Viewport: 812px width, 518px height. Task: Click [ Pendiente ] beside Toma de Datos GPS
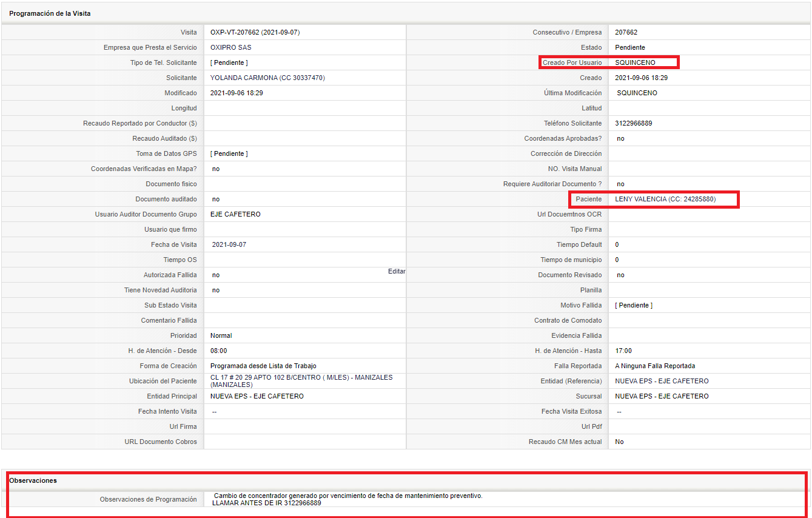(229, 153)
